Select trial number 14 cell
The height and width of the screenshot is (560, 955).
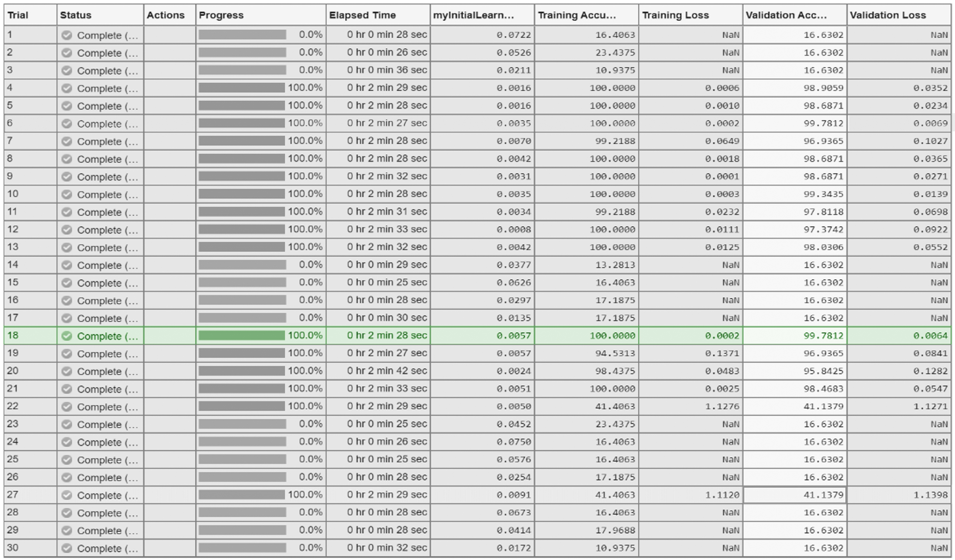click(x=30, y=265)
